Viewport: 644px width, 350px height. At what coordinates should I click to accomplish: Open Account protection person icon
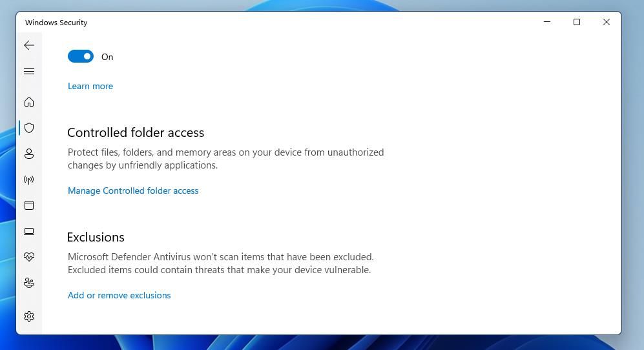click(29, 154)
